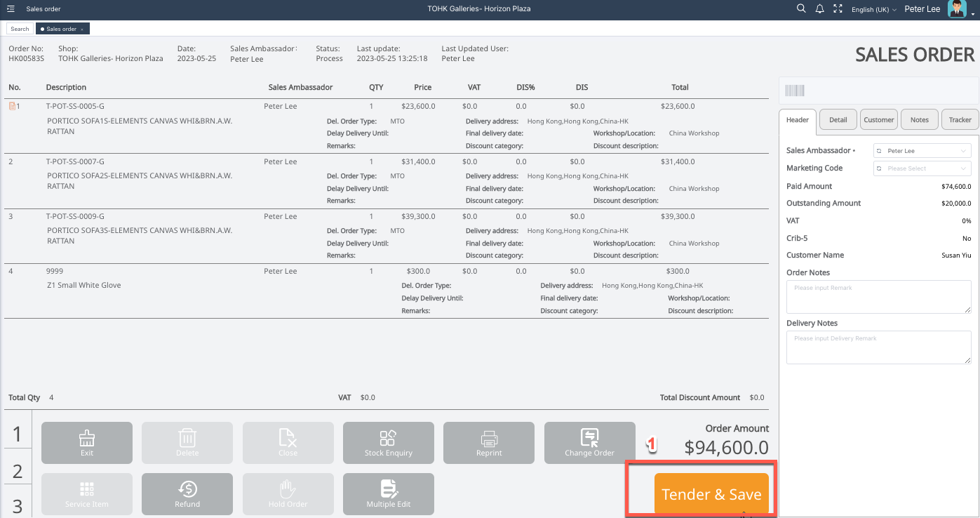The image size is (980, 518).
Task: Click the search magnifier icon
Action: tap(801, 9)
